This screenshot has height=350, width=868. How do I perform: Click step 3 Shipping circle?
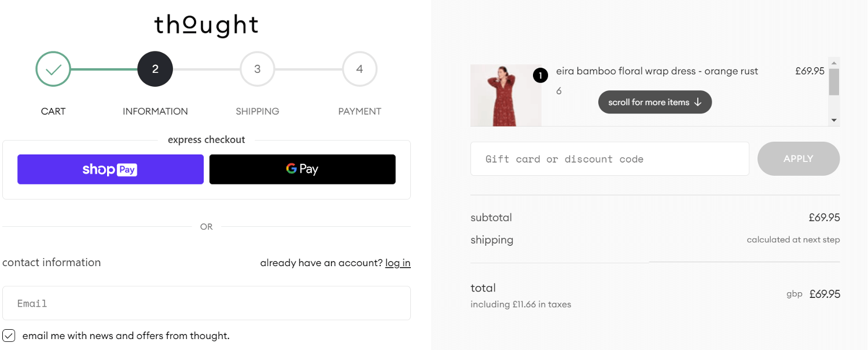pyautogui.click(x=257, y=68)
